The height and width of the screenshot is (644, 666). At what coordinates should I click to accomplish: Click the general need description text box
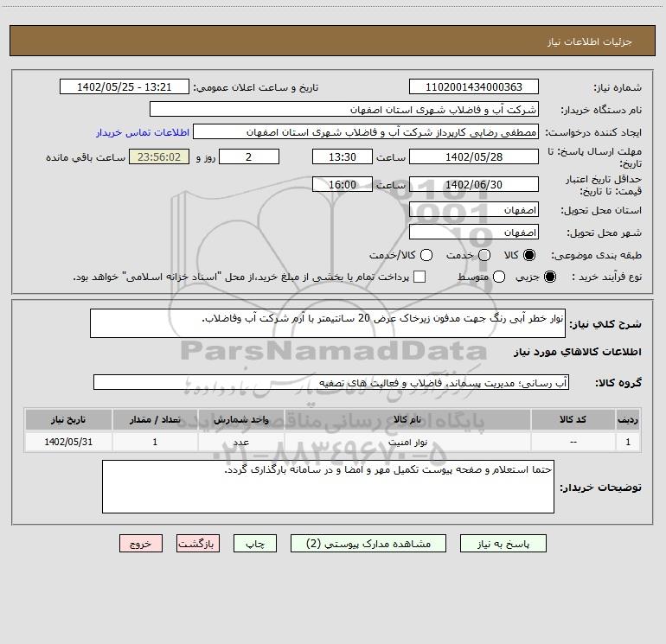click(328, 323)
